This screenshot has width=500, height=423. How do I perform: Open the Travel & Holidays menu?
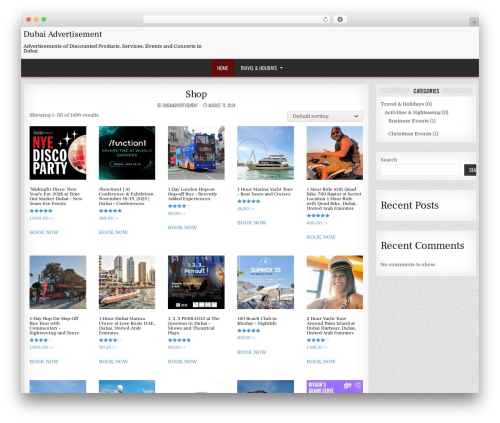(259, 68)
